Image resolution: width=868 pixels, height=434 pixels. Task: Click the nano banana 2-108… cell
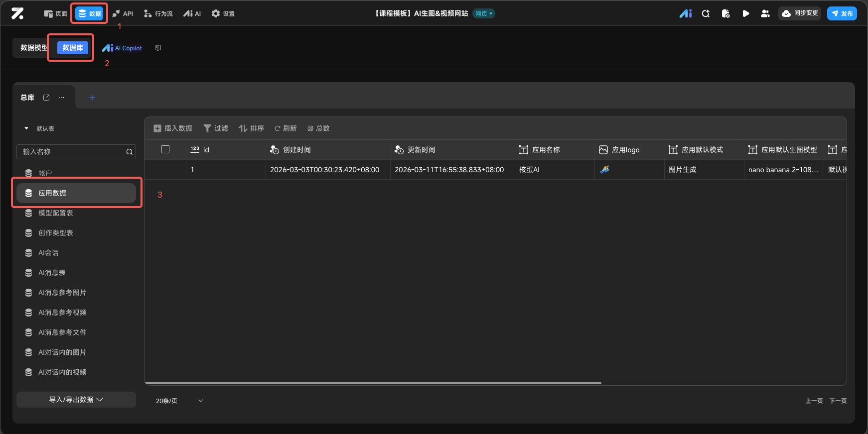coord(784,170)
